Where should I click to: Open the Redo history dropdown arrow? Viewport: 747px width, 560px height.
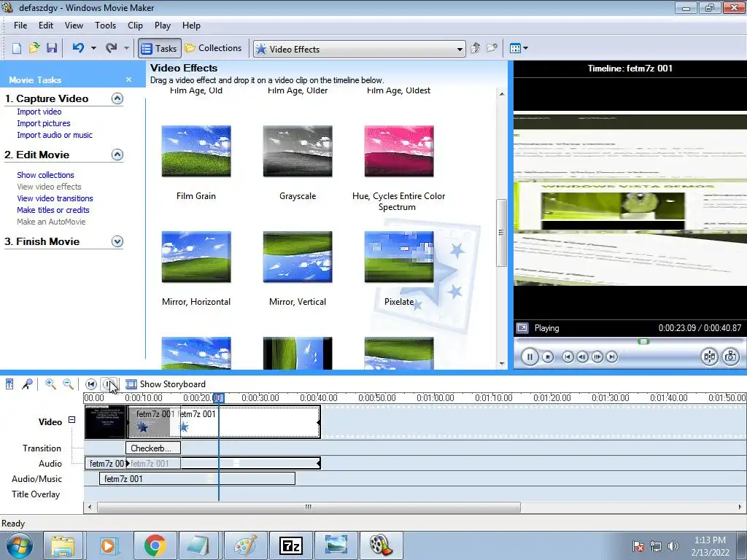pos(126,48)
